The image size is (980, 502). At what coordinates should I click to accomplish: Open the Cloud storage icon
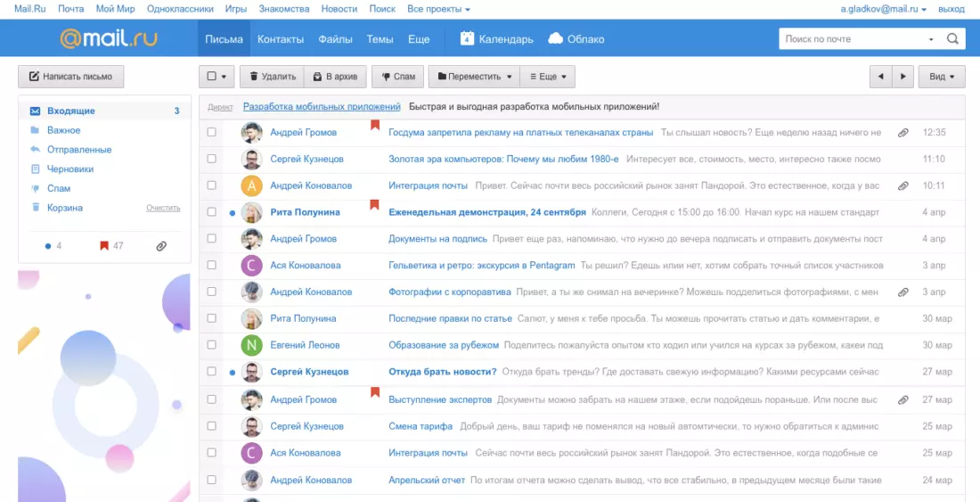[556, 38]
